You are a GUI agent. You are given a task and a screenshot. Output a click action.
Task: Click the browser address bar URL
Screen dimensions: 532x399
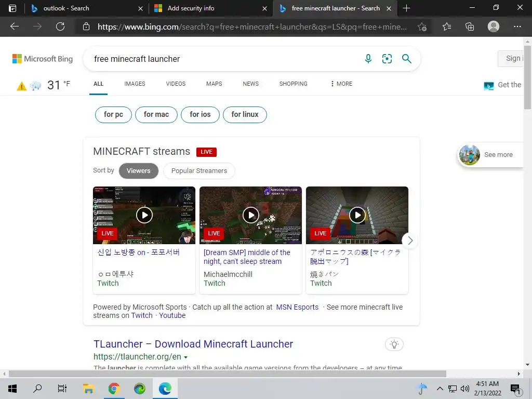252,27
